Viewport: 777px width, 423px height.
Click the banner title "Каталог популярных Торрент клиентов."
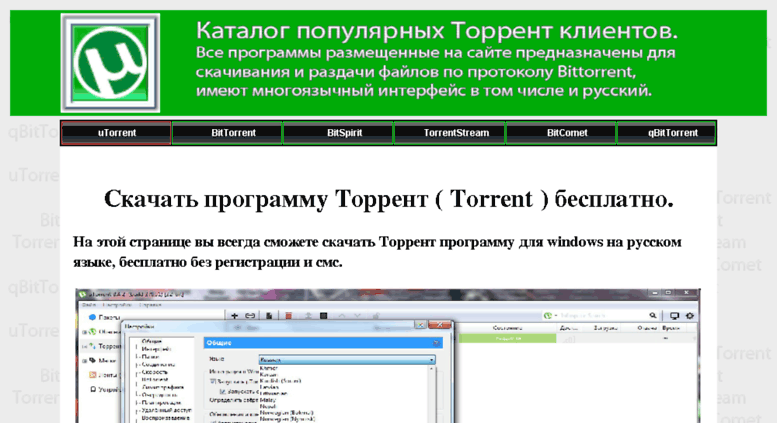click(x=437, y=31)
